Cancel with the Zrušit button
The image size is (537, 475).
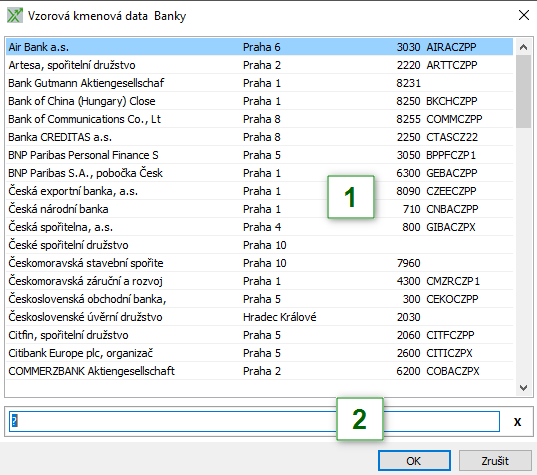tap(495, 461)
